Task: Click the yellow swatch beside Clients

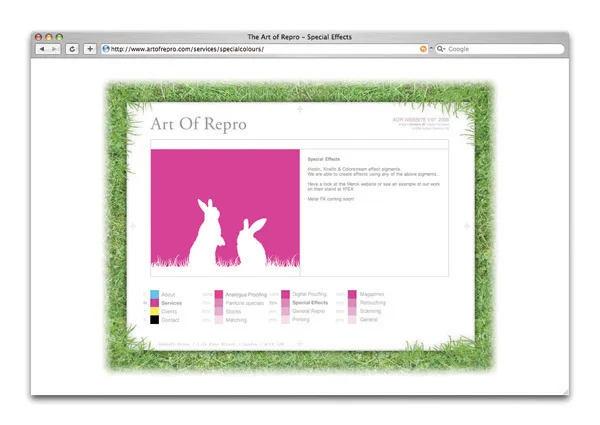Action: (x=155, y=311)
